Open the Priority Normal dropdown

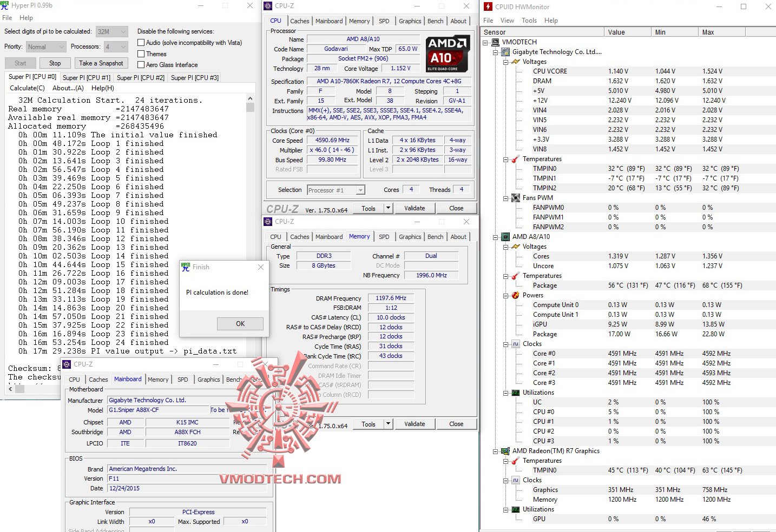coord(46,47)
